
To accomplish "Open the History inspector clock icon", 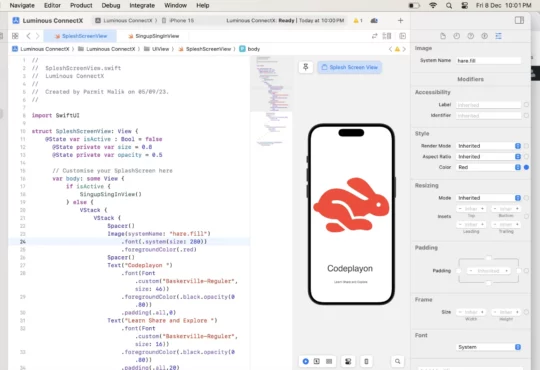I will pos(457,36).
